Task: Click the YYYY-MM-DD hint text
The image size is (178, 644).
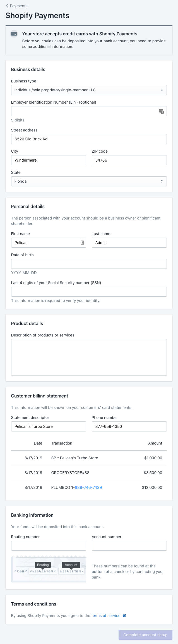Action: (x=24, y=273)
